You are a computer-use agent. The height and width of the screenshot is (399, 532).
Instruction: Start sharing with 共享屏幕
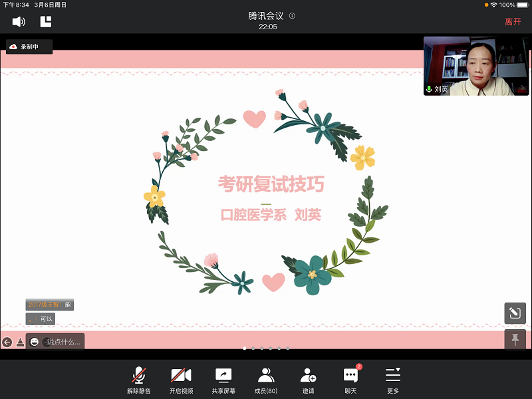pos(223,380)
